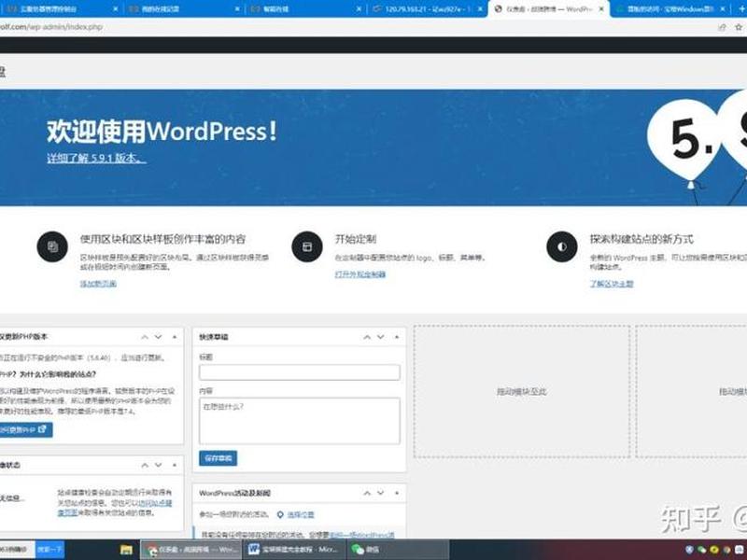Viewport: 747px width, 560px height.
Task: Close the WordPress dashboard browser tab
Action: coord(601,9)
